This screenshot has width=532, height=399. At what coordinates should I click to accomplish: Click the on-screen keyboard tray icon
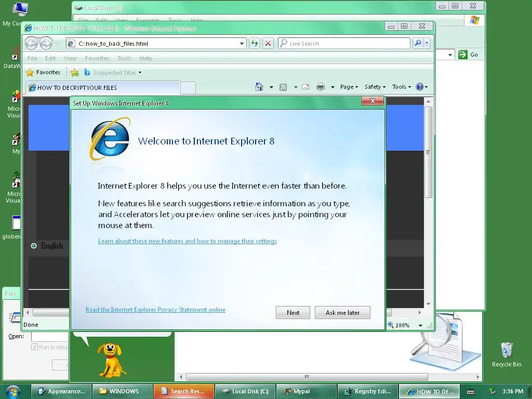click(x=471, y=392)
